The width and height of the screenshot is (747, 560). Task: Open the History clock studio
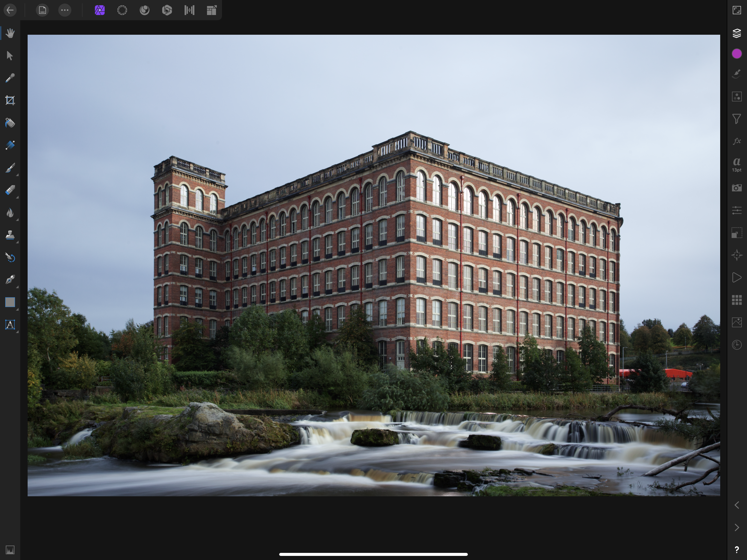[737, 345]
